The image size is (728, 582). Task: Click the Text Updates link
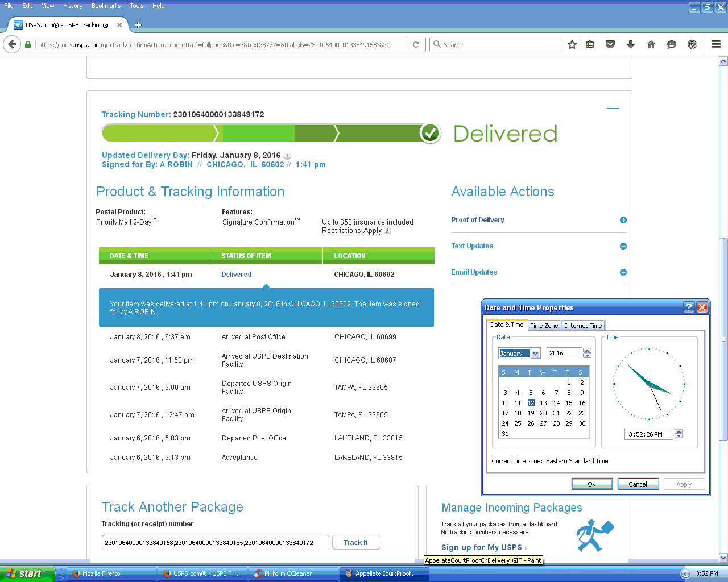tap(472, 246)
